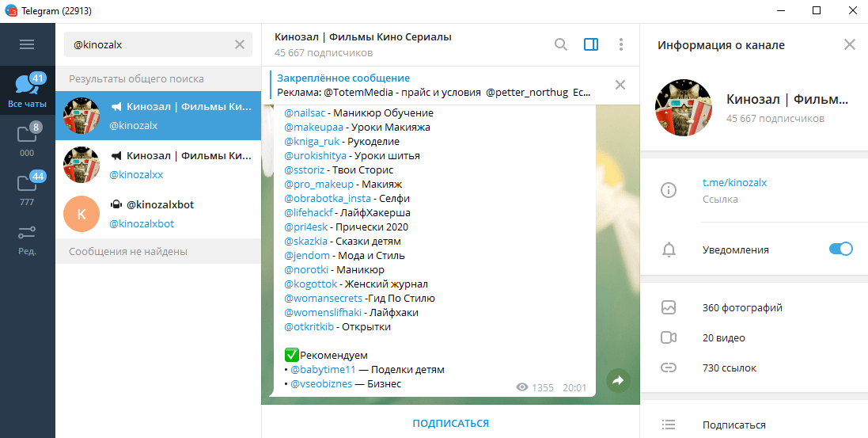868x438 pixels.
Task: Toggle channel notifications switch
Action: [840, 249]
